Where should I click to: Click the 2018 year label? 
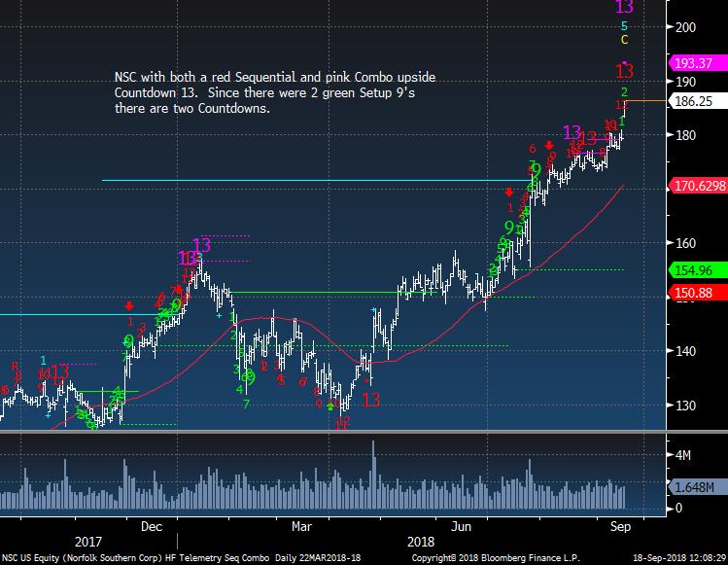pyautogui.click(x=421, y=542)
